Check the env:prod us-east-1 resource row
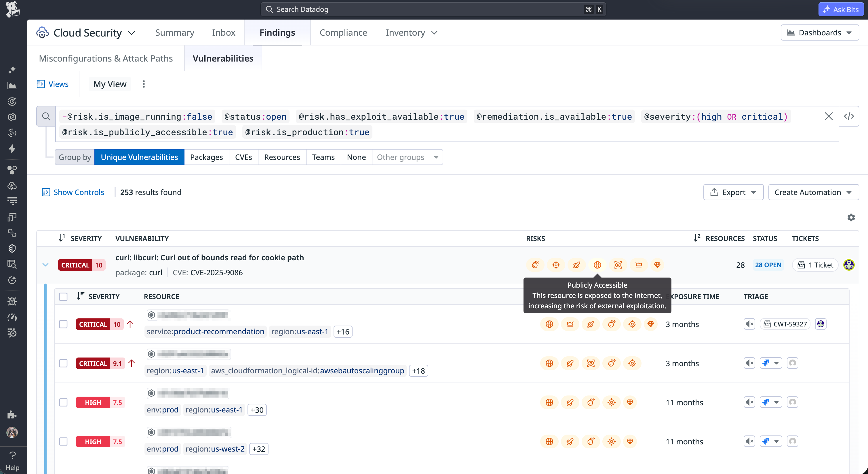 tap(63, 402)
